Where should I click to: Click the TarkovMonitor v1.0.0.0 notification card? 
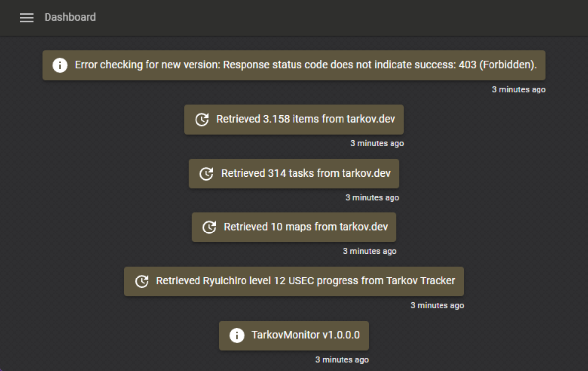[294, 335]
